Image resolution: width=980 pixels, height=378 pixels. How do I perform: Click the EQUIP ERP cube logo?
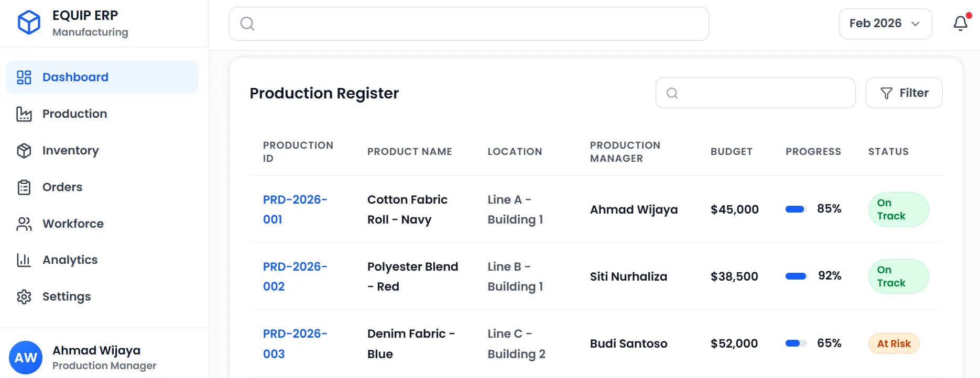[x=29, y=23]
